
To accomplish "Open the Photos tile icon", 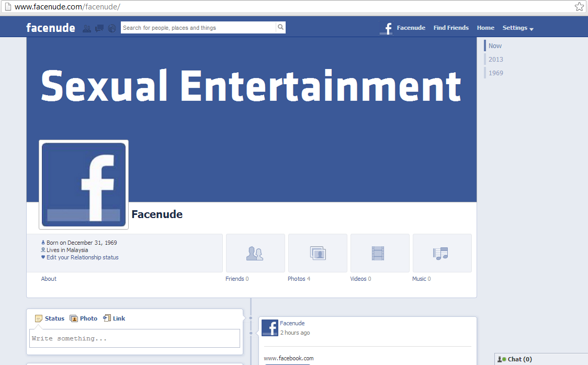I will pos(318,253).
